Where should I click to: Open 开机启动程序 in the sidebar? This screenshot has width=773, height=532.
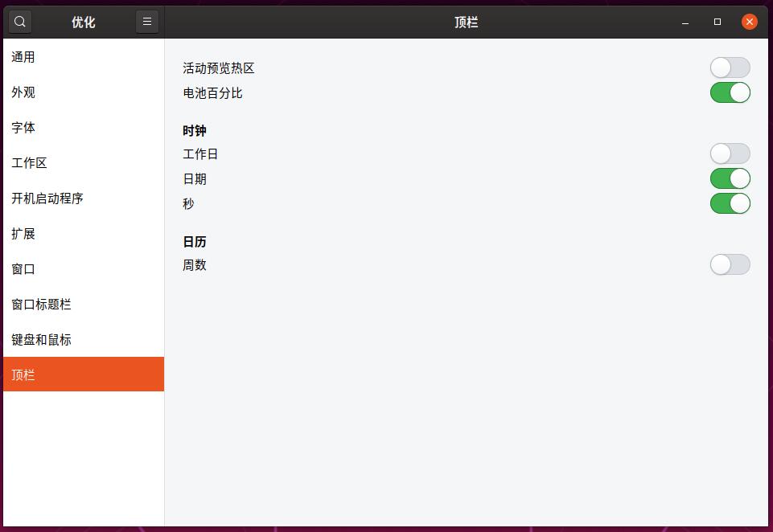click(x=84, y=198)
